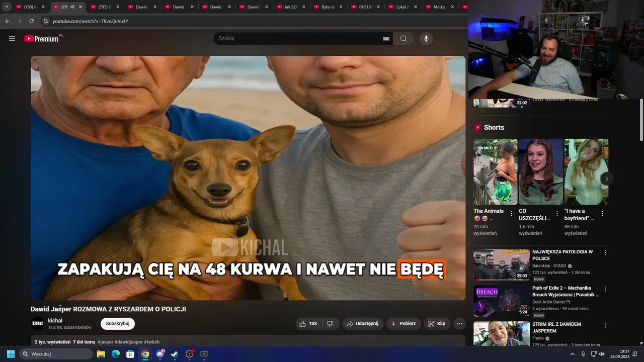Share video via Udostępnij button
Screen dimensions: 644x362
tap(362, 324)
